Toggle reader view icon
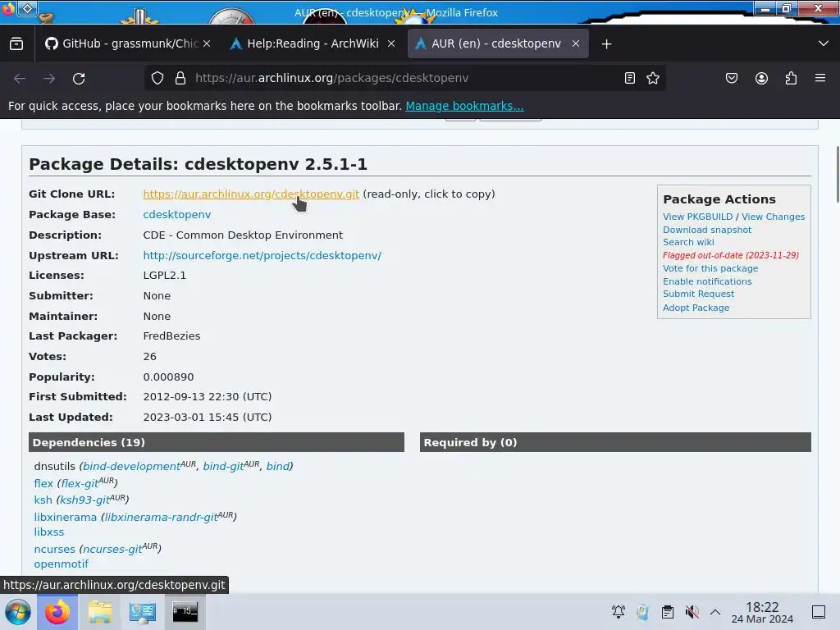Image resolution: width=840 pixels, height=630 pixels. tap(630, 78)
